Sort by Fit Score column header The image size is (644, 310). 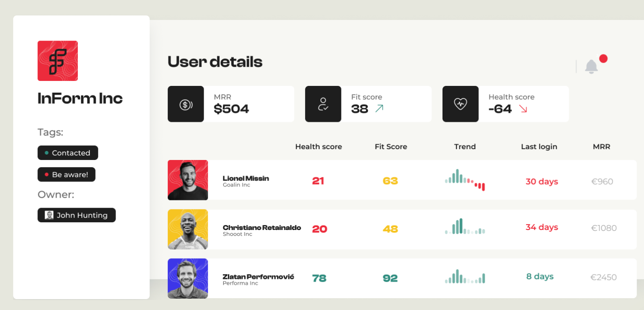(x=391, y=147)
